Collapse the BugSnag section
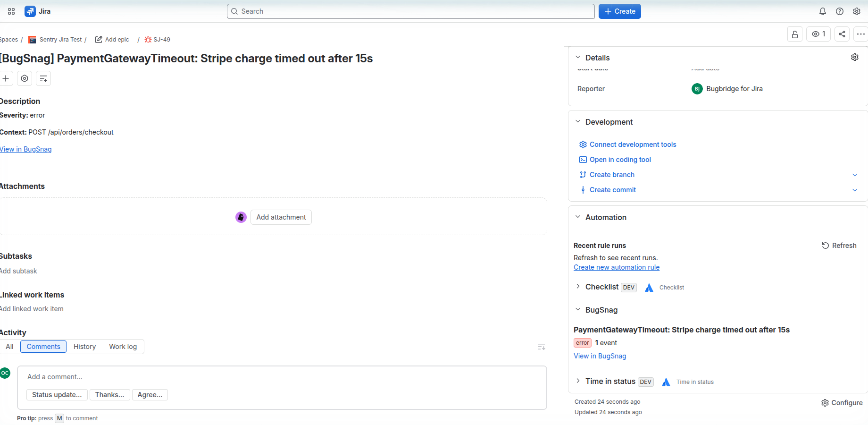Viewport: 868px width, 425px height. tap(578, 309)
